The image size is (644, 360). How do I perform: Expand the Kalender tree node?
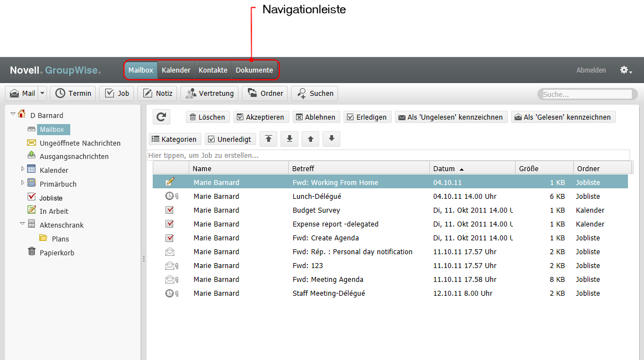click(x=23, y=169)
